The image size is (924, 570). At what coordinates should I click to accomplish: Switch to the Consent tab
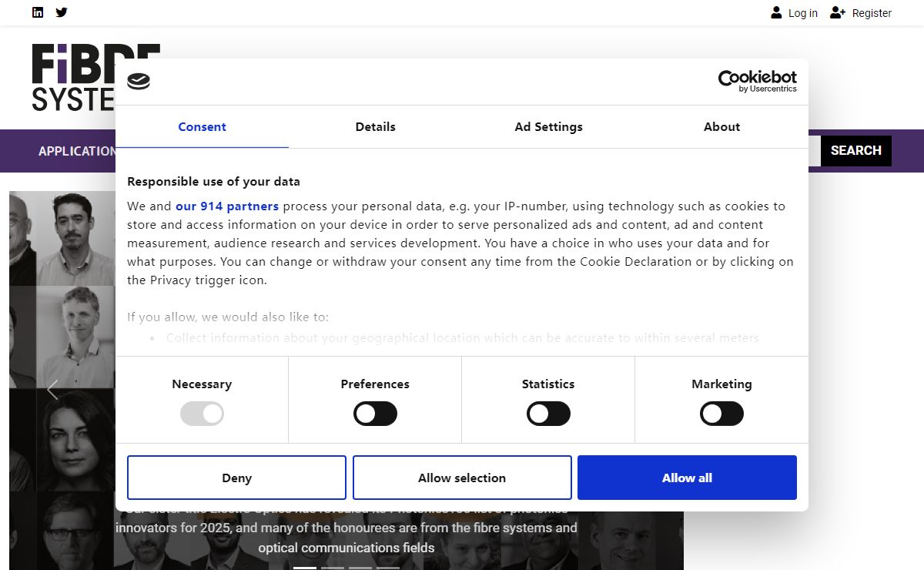pos(202,127)
